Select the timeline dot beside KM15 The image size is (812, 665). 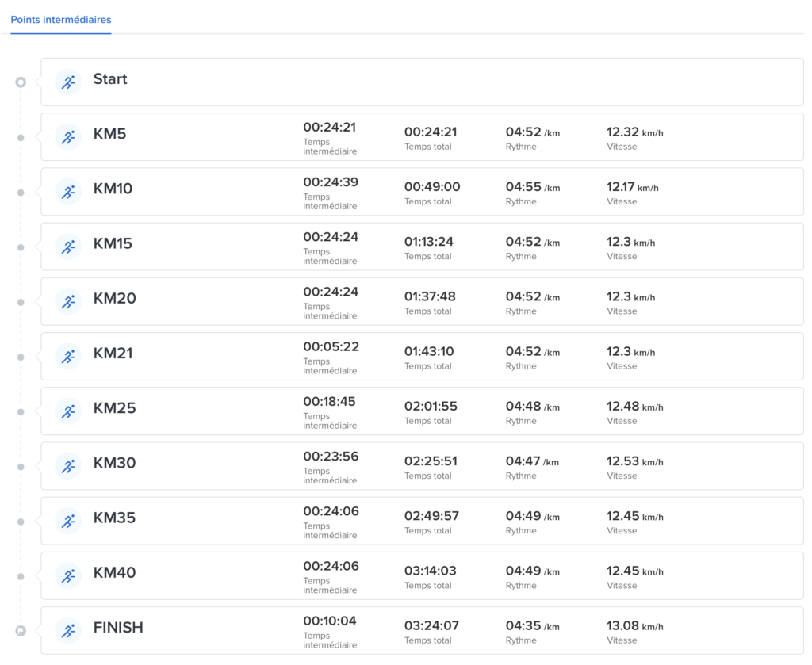[x=21, y=247]
